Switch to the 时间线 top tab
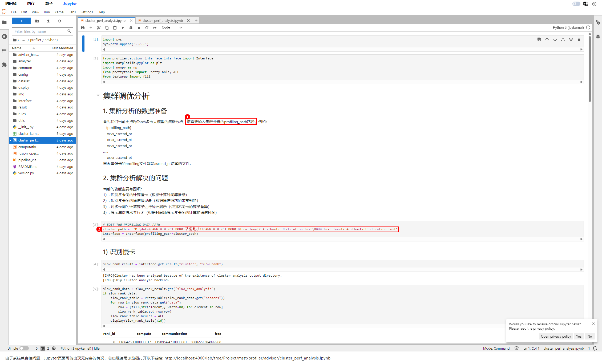 (x=11, y=3)
